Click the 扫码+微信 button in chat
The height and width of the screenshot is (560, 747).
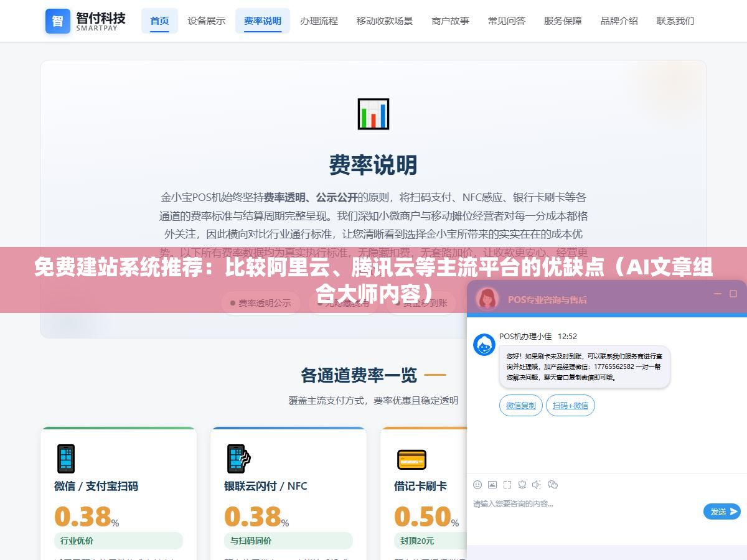click(570, 405)
